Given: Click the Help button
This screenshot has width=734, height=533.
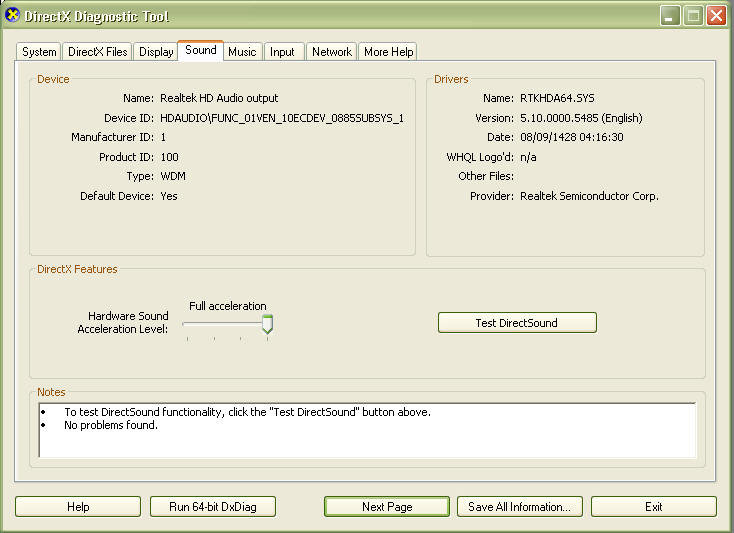Looking at the screenshot, I should pos(78,507).
